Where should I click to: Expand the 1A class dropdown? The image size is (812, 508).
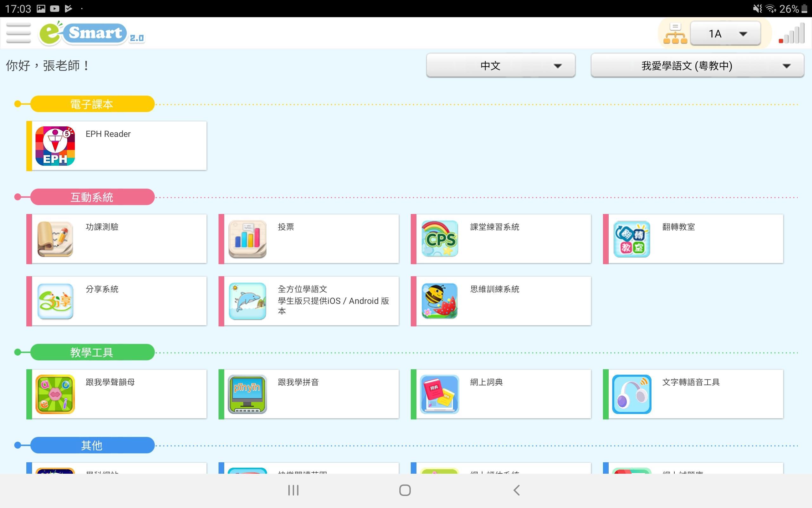click(725, 34)
